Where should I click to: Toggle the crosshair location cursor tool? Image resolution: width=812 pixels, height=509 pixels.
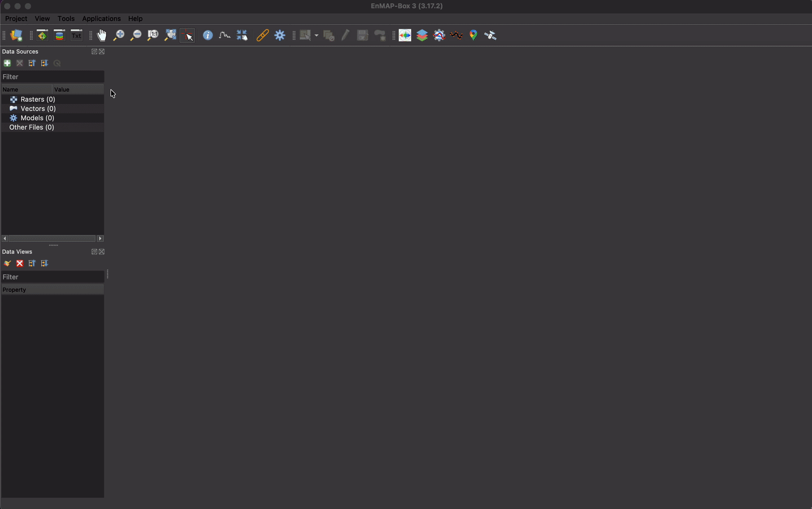[187, 35]
